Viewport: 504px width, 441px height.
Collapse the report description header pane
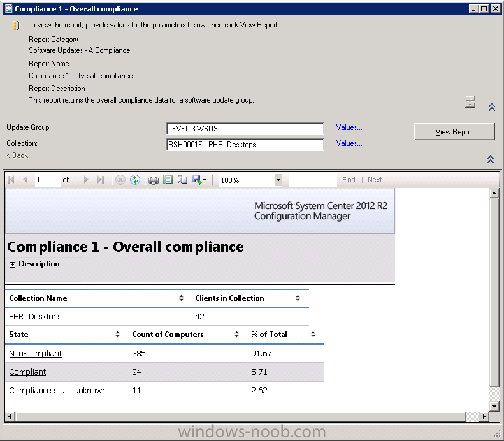tap(491, 107)
